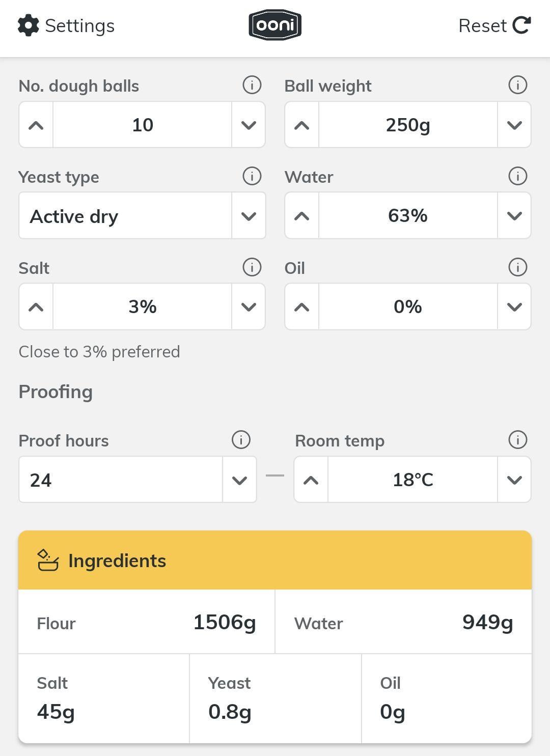Viewport: 550px width, 756px height.
Task: Decrease the room temperature
Action: pos(514,480)
